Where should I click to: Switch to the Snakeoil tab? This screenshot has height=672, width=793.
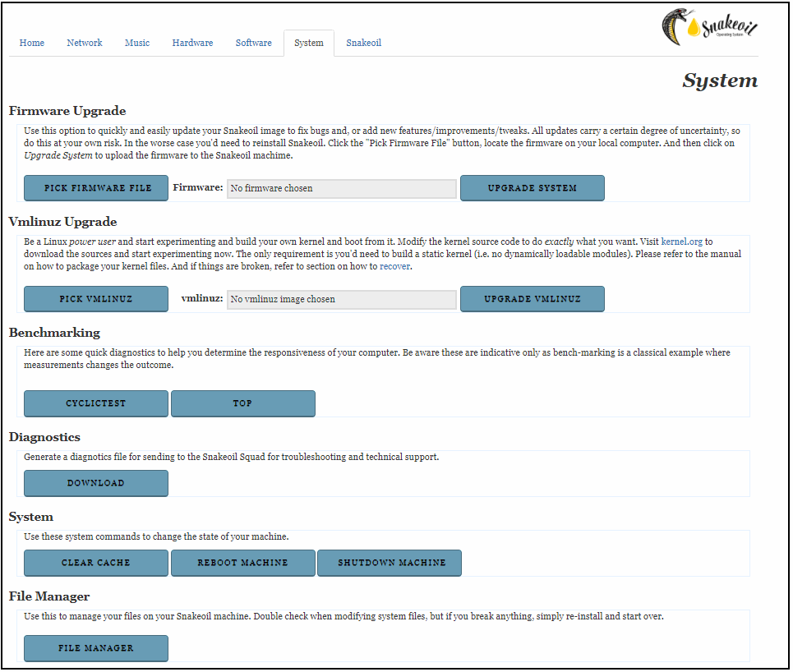pyautogui.click(x=363, y=43)
